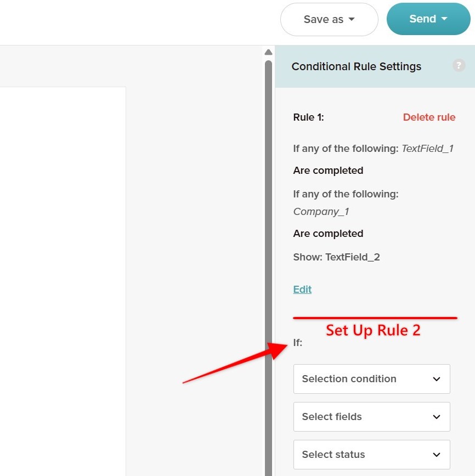This screenshot has width=475, height=476.
Task: Click the Selection condition chevron icon
Action: tap(437, 379)
